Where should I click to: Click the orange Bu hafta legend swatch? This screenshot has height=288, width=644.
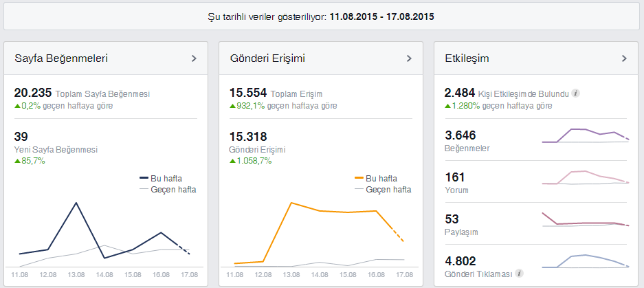(359, 178)
